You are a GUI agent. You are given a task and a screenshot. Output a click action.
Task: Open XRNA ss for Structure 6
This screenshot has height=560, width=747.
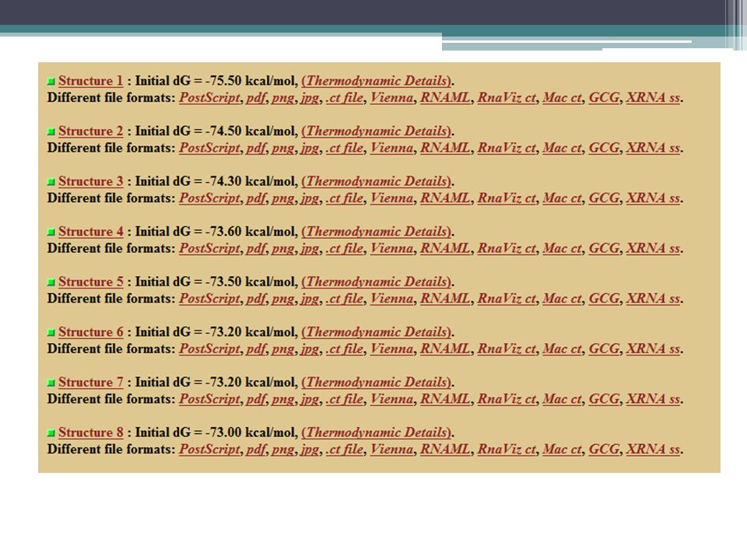(x=653, y=348)
